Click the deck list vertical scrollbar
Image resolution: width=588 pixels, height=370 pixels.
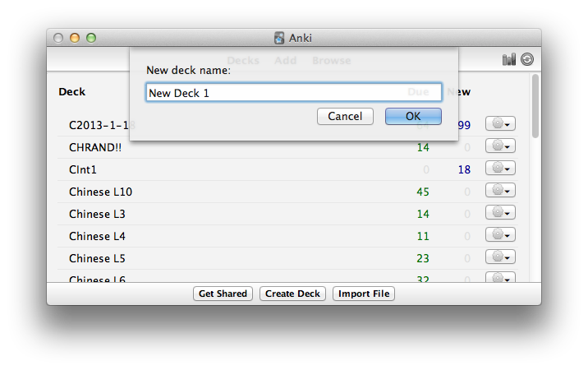coord(535,106)
